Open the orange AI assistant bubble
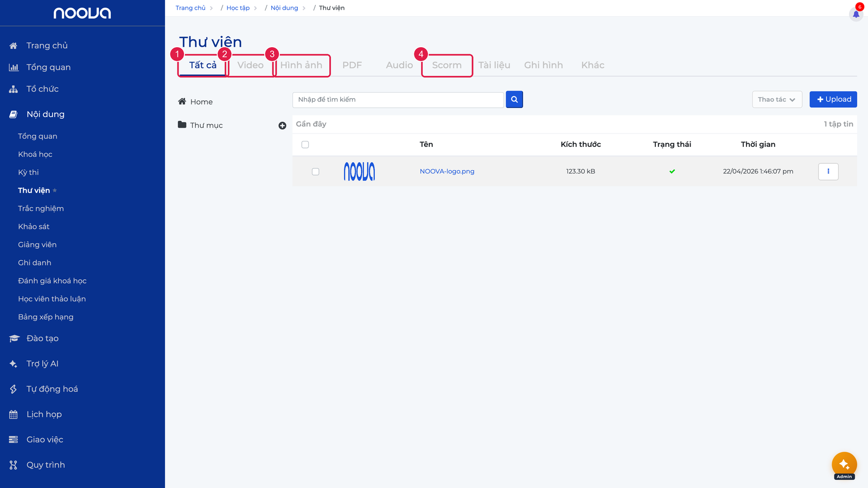This screenshot has width=868, height=488. tap(844, 465)
